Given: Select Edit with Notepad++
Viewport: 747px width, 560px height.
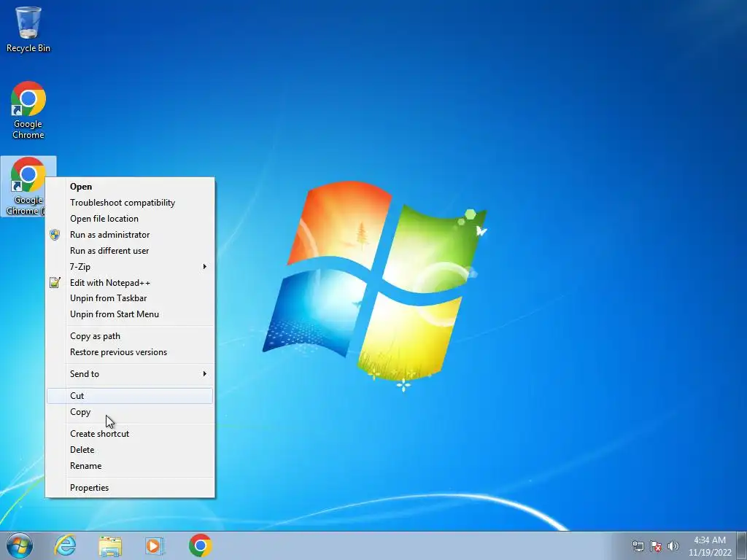Looking at the screenshot, I should (x=130, y=282).
